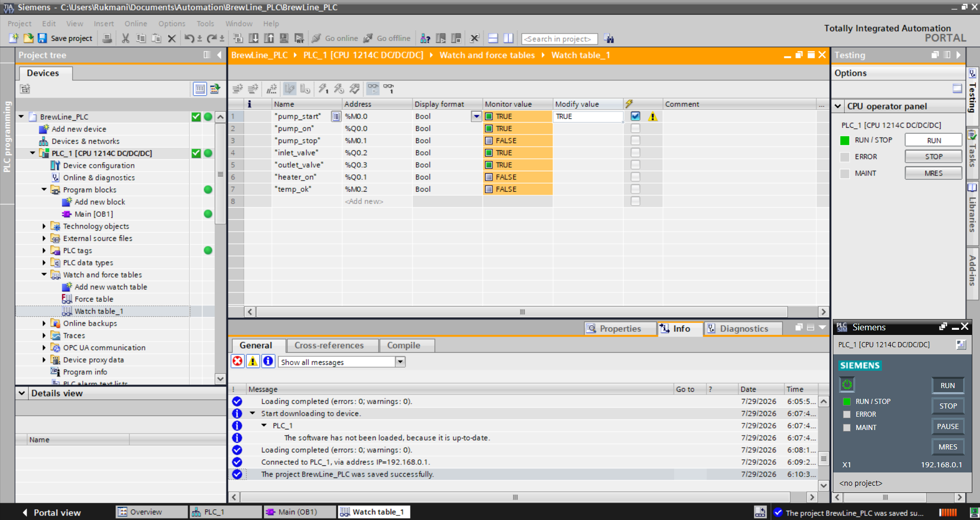Click the Modify with trigger icon
This screenshot has height=520, width=980.
click(338, 88)
